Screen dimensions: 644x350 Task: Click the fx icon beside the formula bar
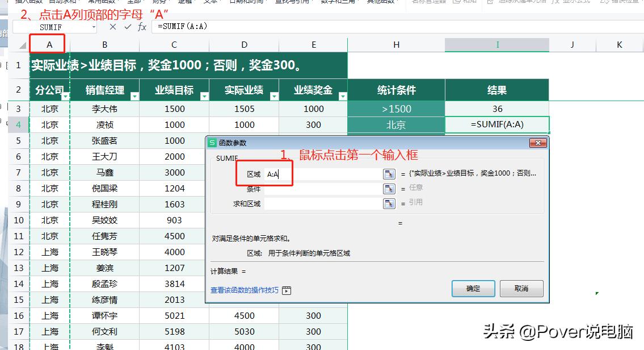click(142, 26)
